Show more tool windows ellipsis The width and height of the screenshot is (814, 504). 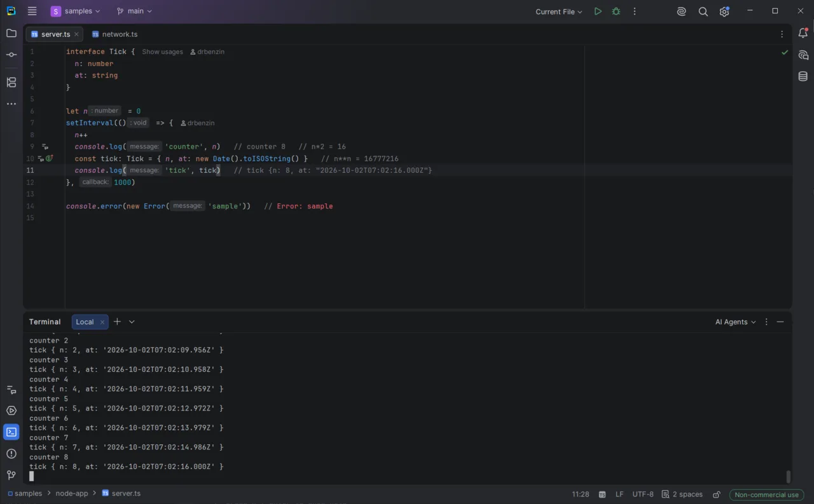point(11,104)
